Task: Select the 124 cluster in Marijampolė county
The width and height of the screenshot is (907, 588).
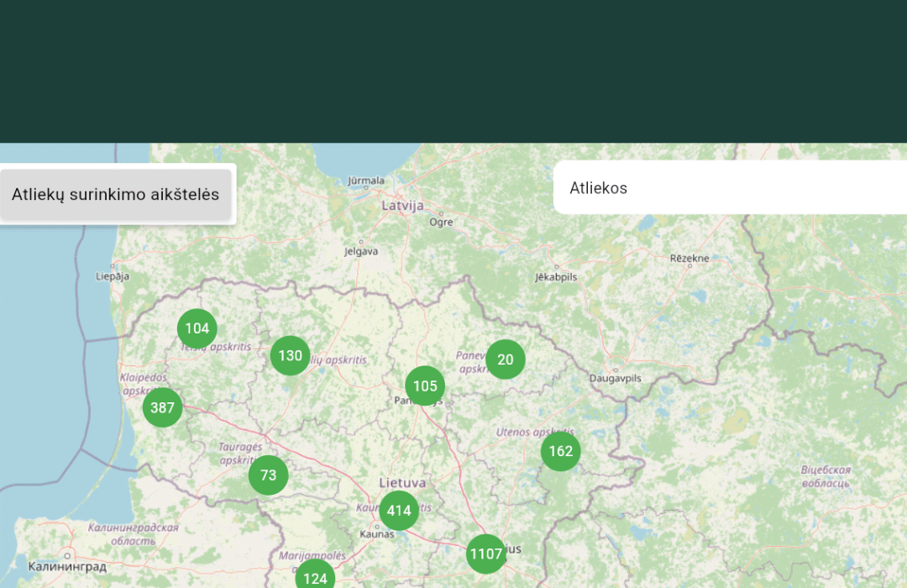Action: tap(315, 578)
